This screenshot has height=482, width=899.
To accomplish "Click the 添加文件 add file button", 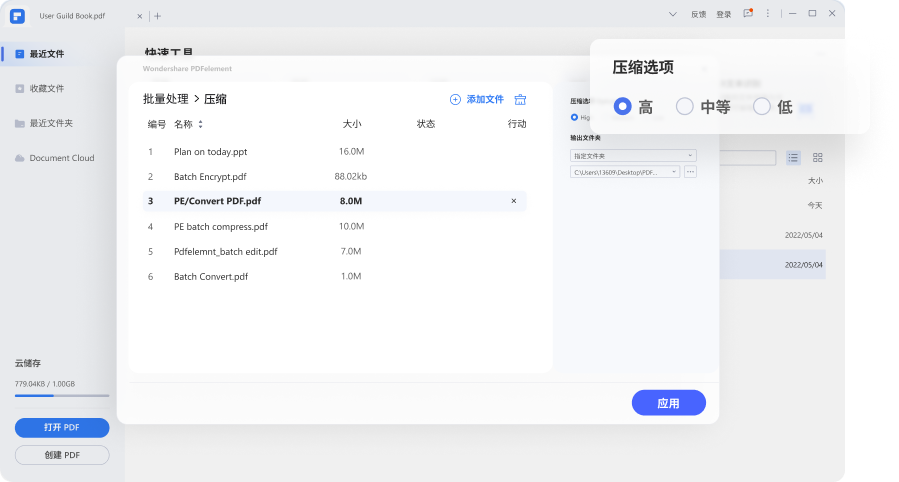I will (x=476, y=100).
